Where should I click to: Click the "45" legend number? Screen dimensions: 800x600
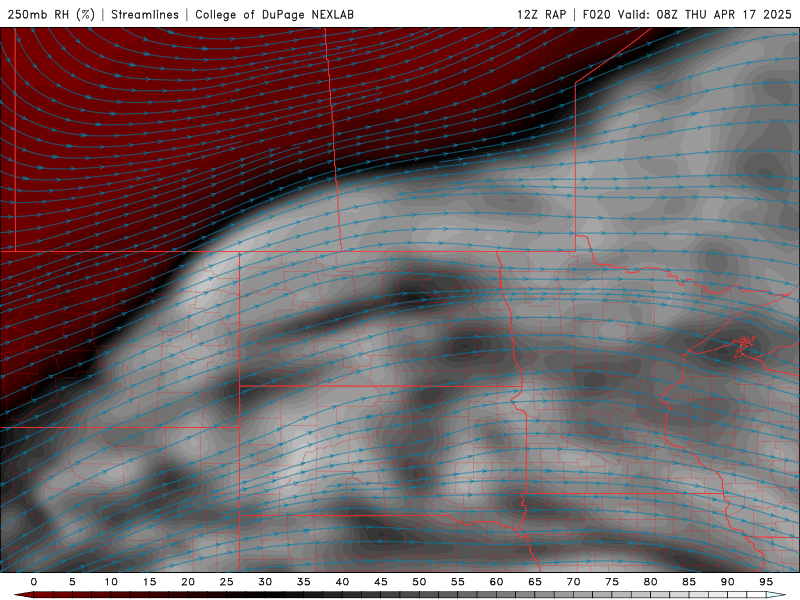click(x=381, y=582)
